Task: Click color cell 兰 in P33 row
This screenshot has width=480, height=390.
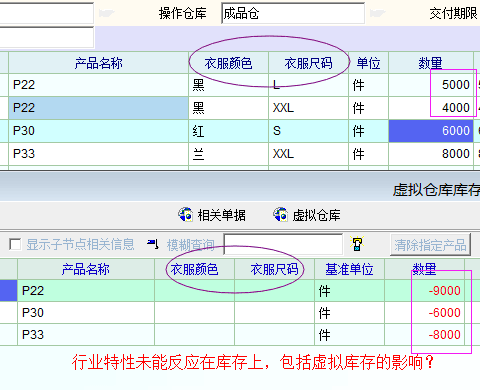Action: click(x=228, y=154)
